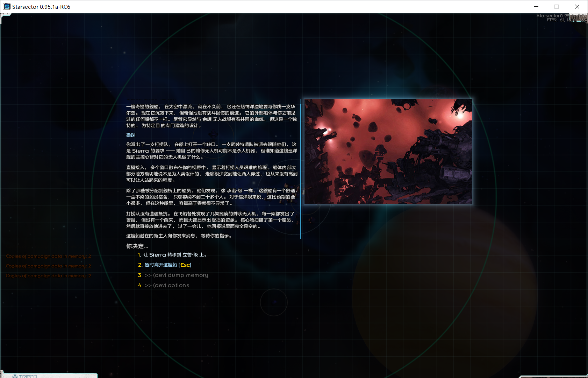Click the Starsector app icon in title bar
Viewport: 588px width, 378px height.
(x=7, y=7)
